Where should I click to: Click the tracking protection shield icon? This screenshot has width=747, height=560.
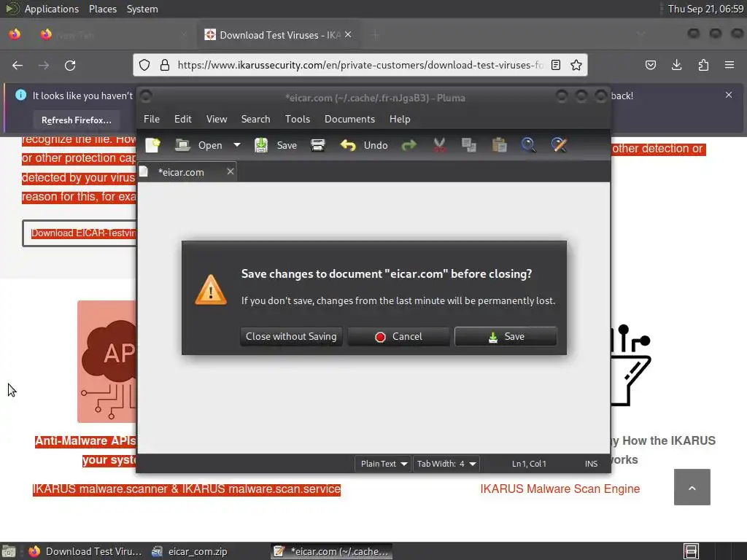(144, 65)
